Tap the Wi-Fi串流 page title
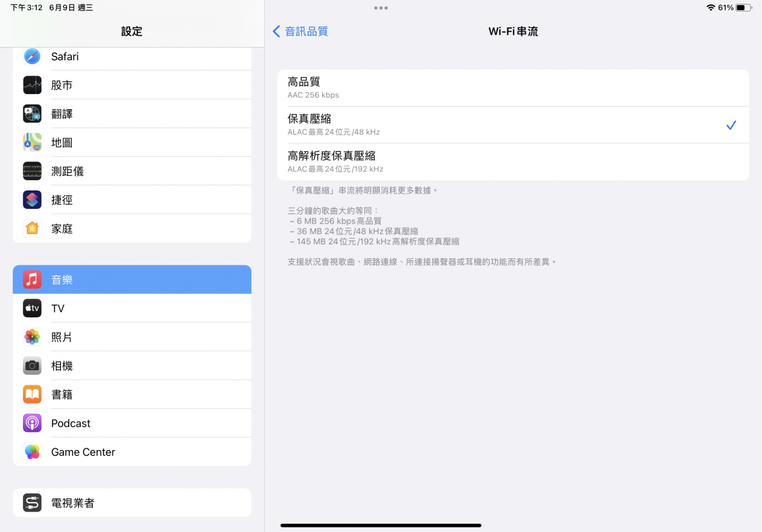Viewport: 762px width, 532px height. tap(513, 31)
